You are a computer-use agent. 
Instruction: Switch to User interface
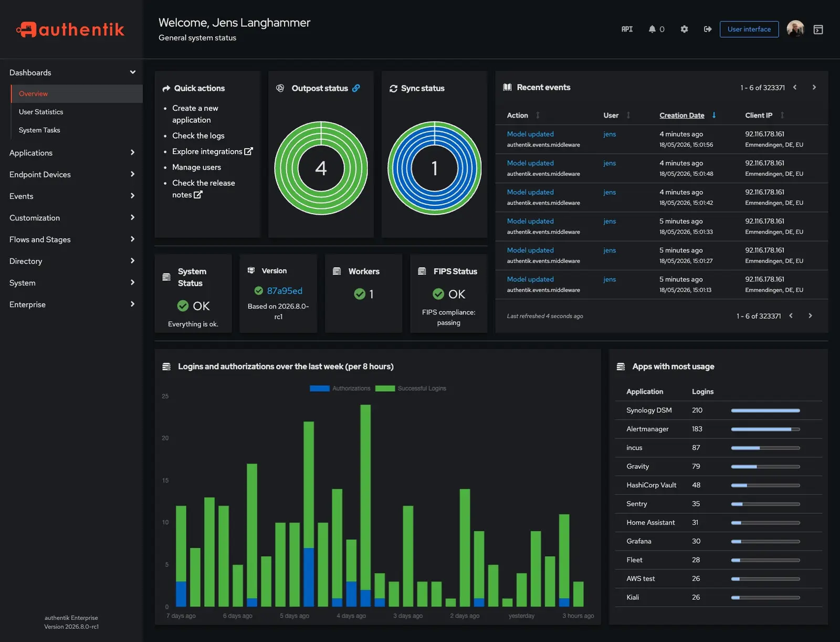coord(749,29)
